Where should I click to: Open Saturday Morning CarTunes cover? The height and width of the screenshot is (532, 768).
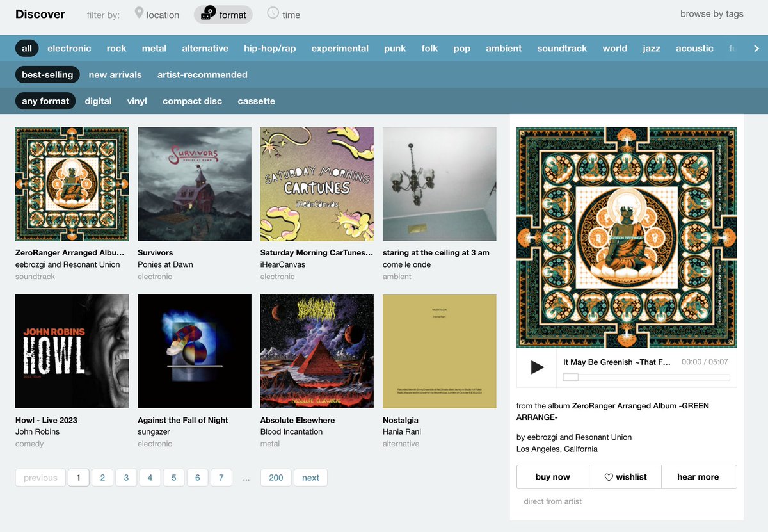point(317,184)
